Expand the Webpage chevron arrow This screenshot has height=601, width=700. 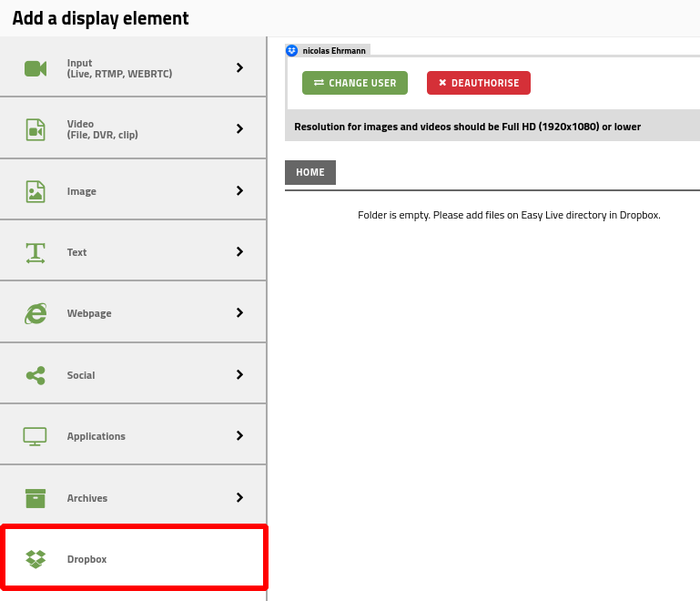tap(239, 312)
